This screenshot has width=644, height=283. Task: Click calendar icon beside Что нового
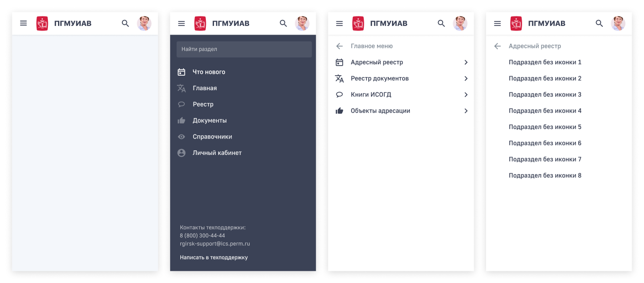tap(181, 72)
